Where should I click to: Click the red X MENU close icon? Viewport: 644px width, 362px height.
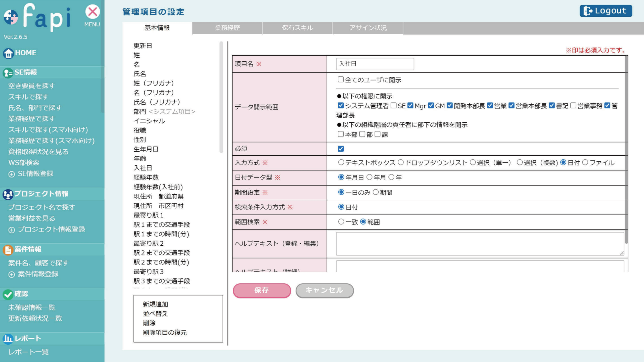pos(92,12)
